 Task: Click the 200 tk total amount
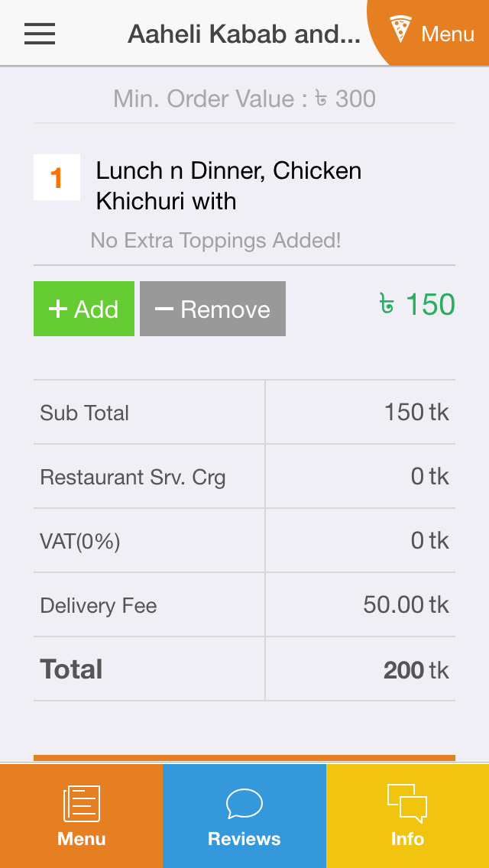[x=416, y=670]
